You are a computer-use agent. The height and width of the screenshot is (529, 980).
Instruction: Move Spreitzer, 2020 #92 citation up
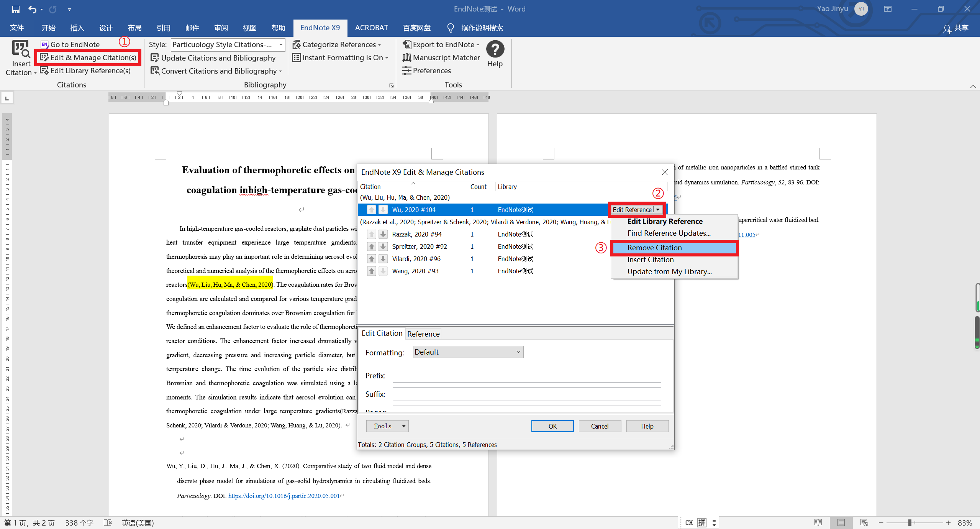[371, 246]
